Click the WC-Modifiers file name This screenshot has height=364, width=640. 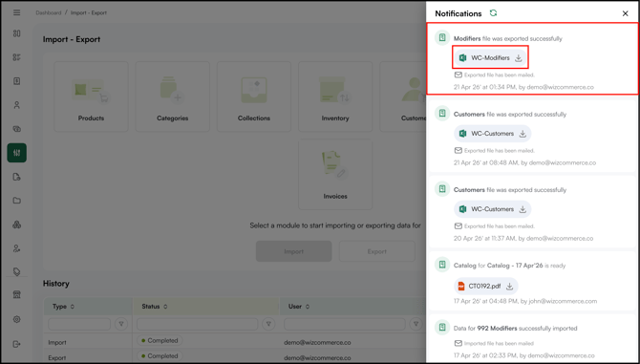coord(490,58)
